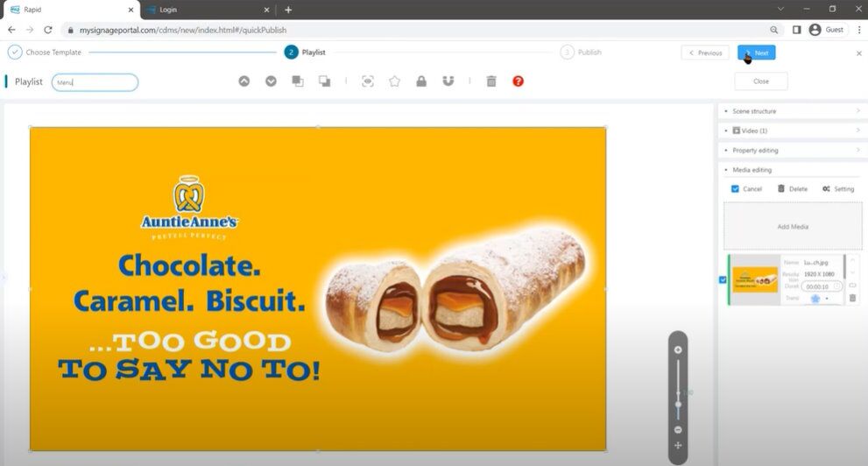Click the zoom-out minus on canvas slider

pyautogui.click(x=678, y=429)
